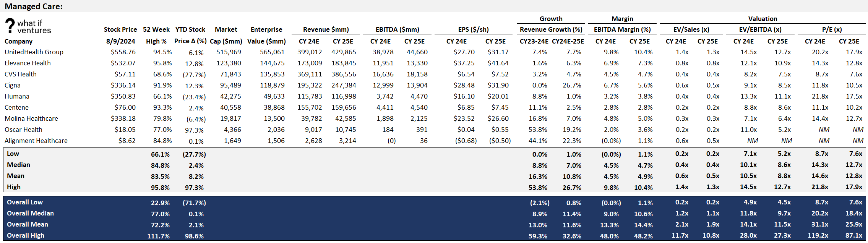Click UnitedHealth CY 24E EBITDA 38,978
The height and width of the screenshot is (243, 868).
(383, 52)
